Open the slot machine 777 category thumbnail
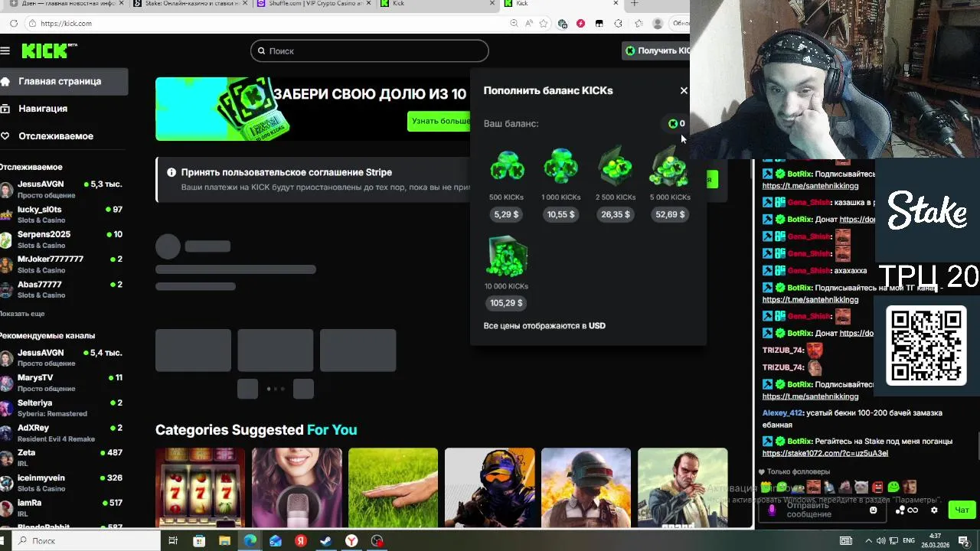The image size is (980, 551). click(200, 487)
